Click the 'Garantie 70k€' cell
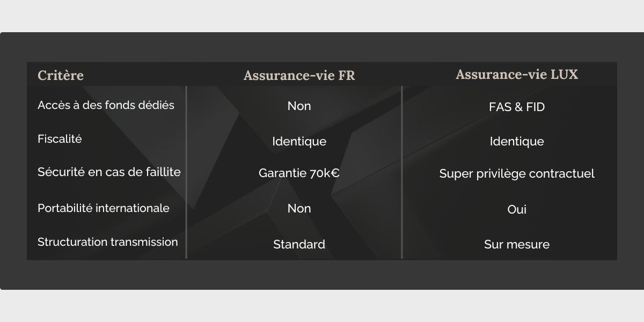This screenshot has height=322, width=644. [299, 173]
